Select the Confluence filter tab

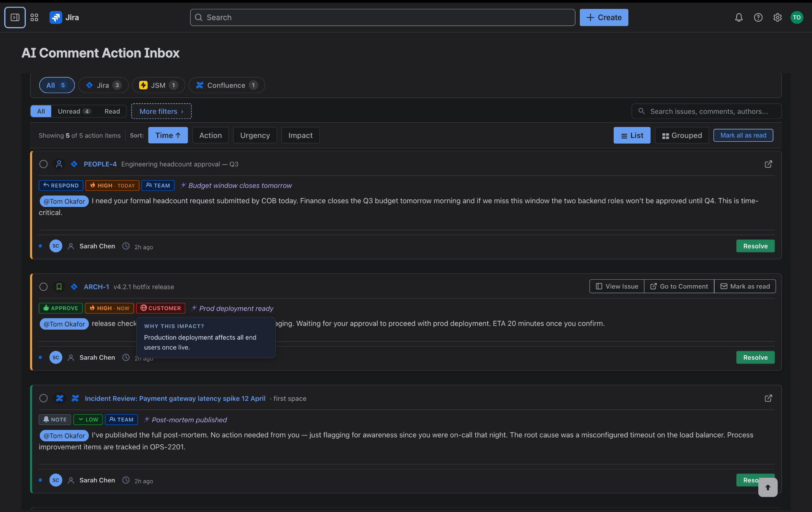(x=226, y=85)
